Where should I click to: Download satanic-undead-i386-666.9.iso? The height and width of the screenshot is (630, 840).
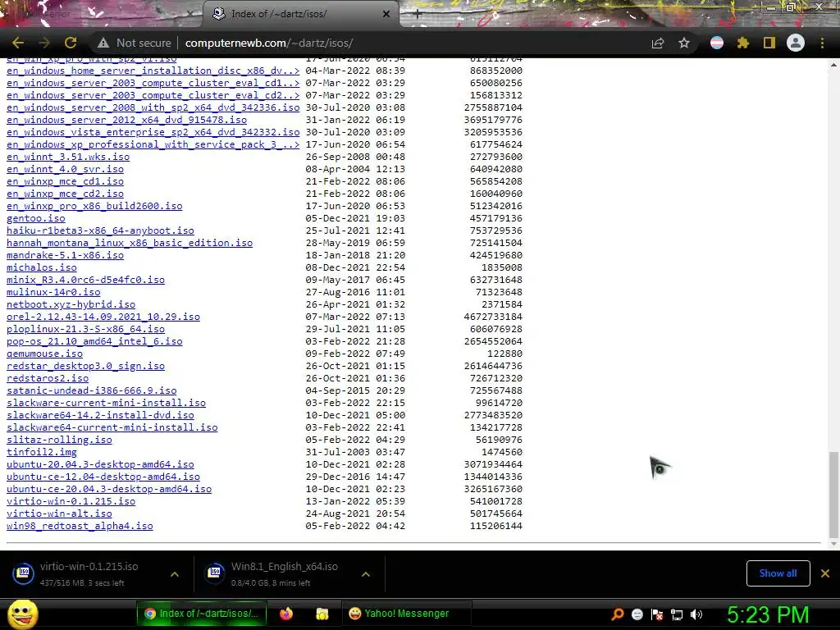(92, 391)
